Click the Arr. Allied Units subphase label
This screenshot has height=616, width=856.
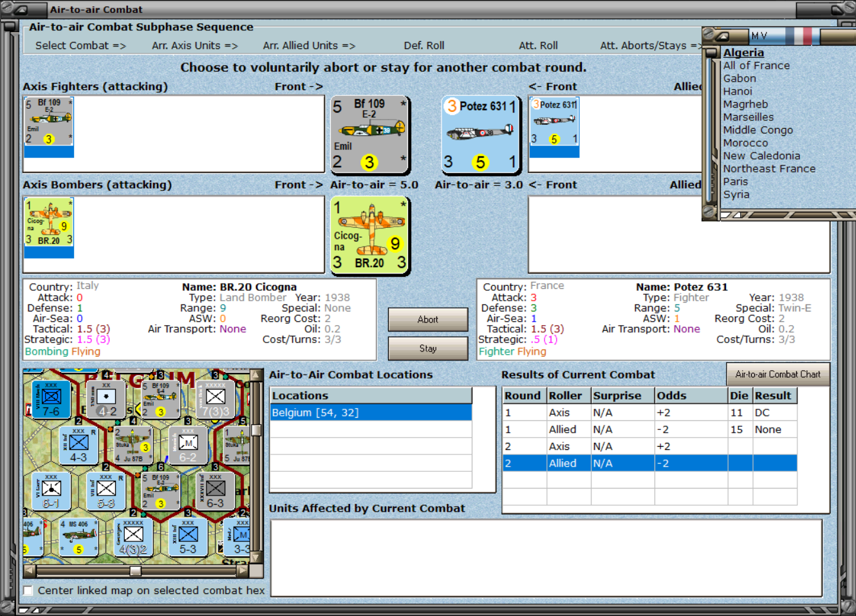tap(309, 46)
